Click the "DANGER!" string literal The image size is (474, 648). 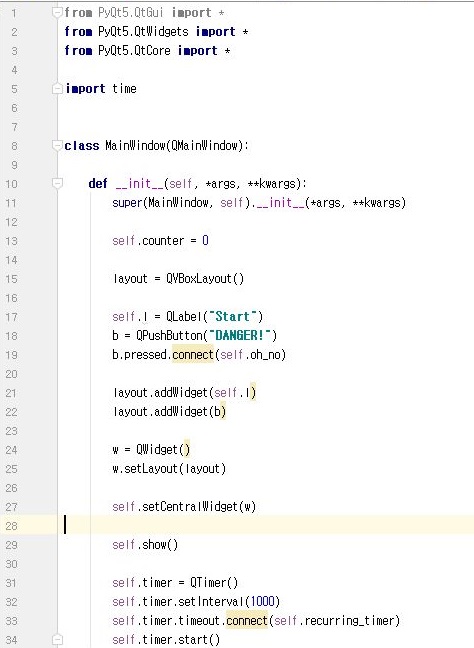pyautogui.click(x=239, y=336)
